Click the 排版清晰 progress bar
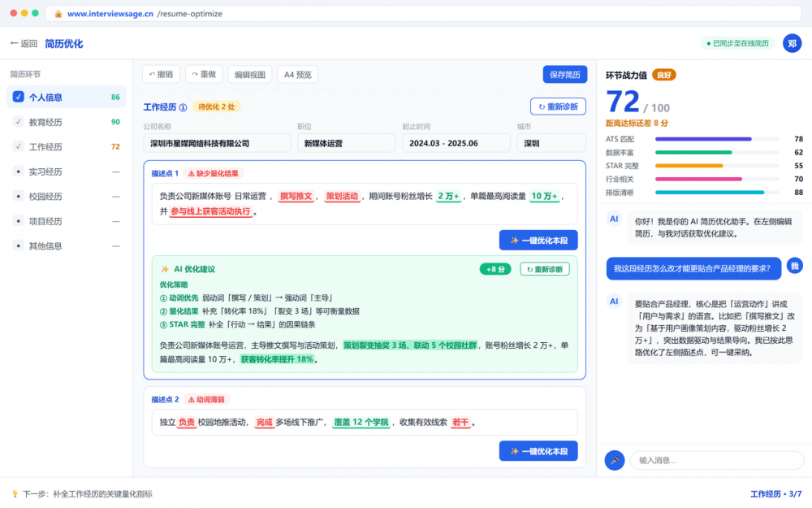Image resolution: width=812 pixels, height=508 pixels. click(717, 193)
